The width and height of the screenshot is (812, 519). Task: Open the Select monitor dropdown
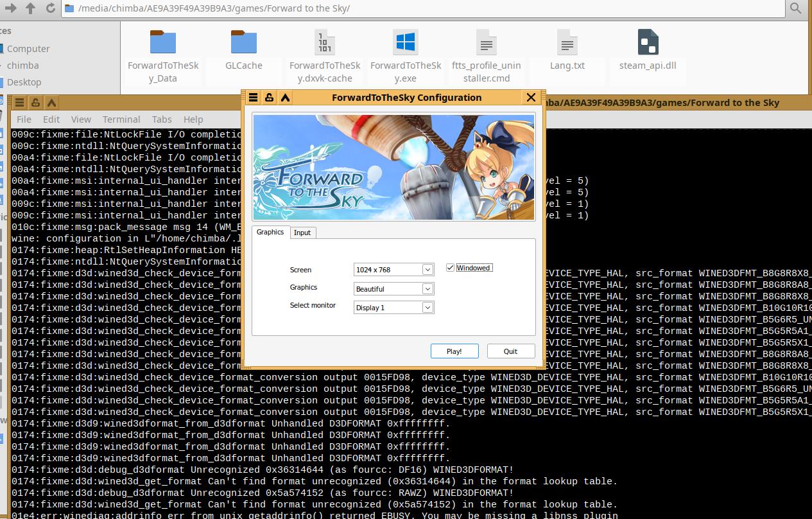click(394, 308)
